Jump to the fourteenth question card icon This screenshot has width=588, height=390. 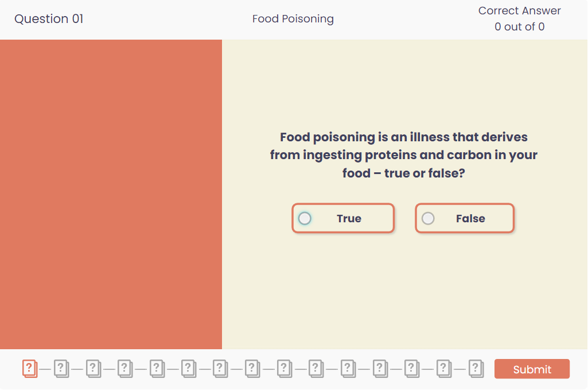coord(444,368)
